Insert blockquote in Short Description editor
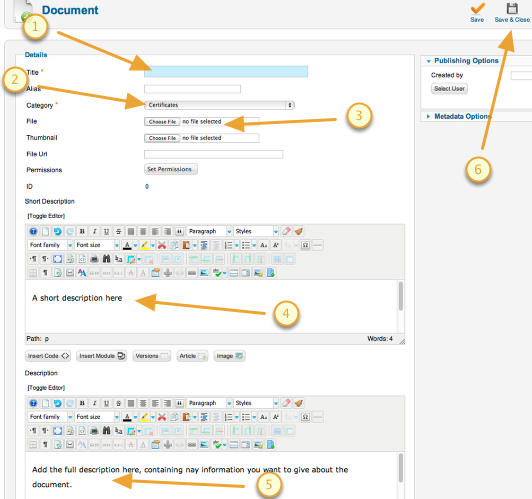The image size is (532, 499). coord(179,231)
